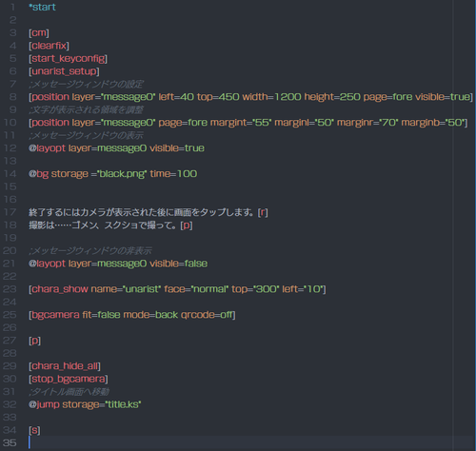Click height=250 on line 8
This screenshot has width=476, height=451.
(x=332, y=97)
